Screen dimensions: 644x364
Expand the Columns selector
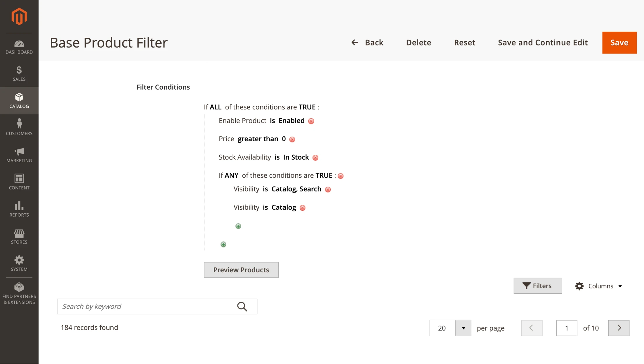click(598, 286)
